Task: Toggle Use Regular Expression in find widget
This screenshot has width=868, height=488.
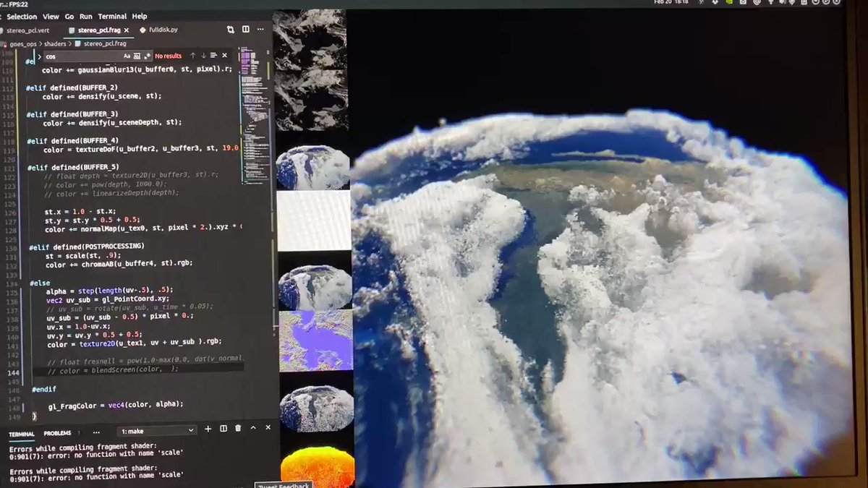Action: coord(147,56)
